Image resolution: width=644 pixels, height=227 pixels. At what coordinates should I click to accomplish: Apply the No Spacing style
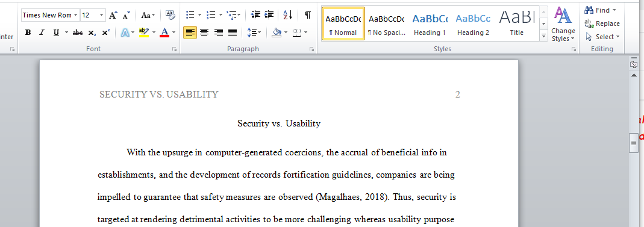click(387, 23)
